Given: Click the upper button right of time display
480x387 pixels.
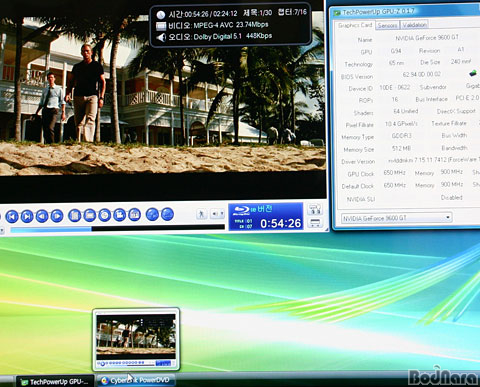Looking at the screenshot, I should tap(314, 210).
